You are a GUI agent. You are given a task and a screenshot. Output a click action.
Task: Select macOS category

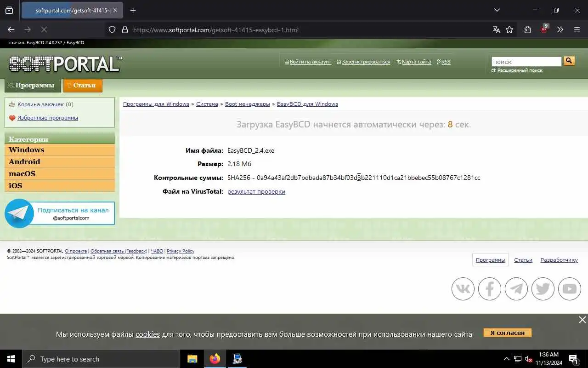click(60, 174)
